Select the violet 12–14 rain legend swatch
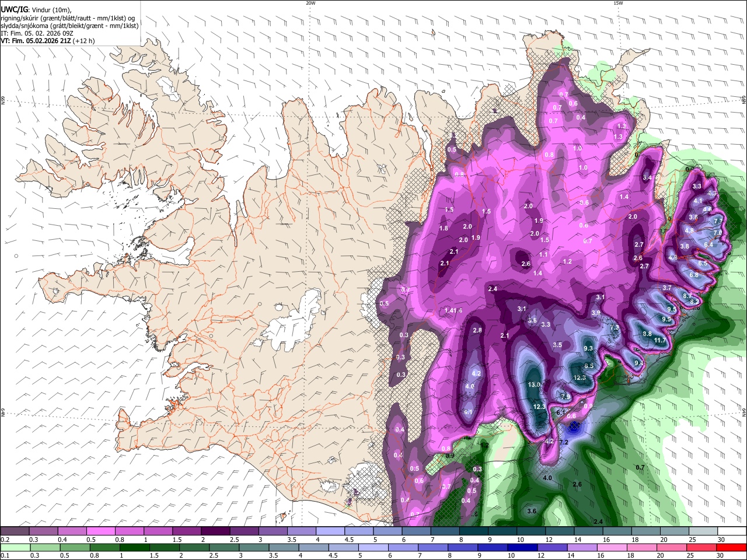 553,547
